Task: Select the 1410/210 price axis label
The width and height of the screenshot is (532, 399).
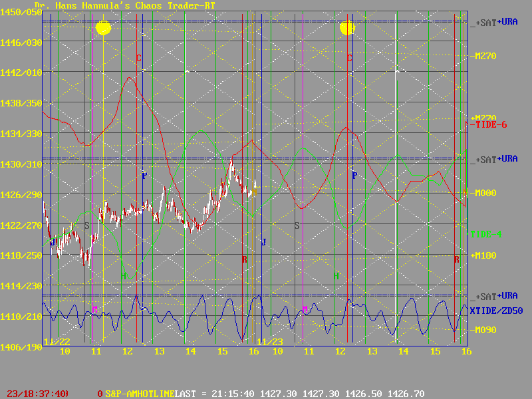Action: 21,317
